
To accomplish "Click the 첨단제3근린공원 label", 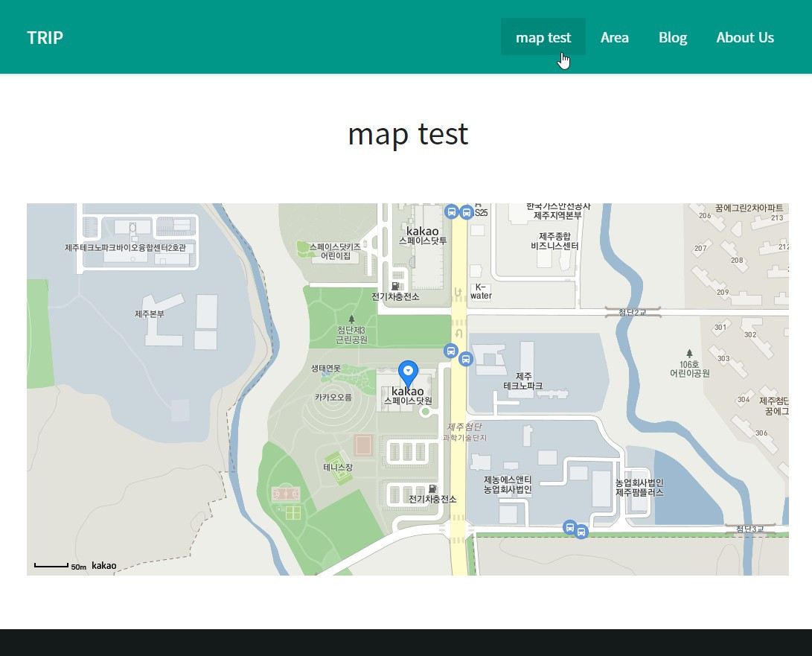I will click(x=351, y=335).
